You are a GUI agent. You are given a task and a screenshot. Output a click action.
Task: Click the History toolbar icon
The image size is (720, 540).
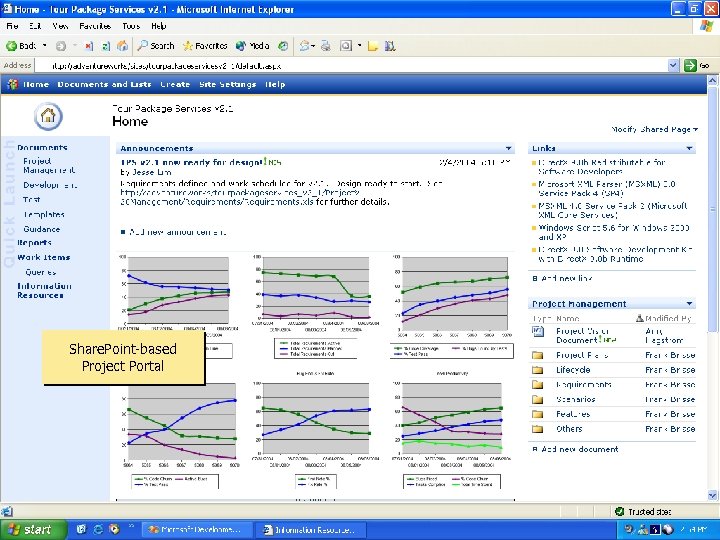(x=284, y=46)
